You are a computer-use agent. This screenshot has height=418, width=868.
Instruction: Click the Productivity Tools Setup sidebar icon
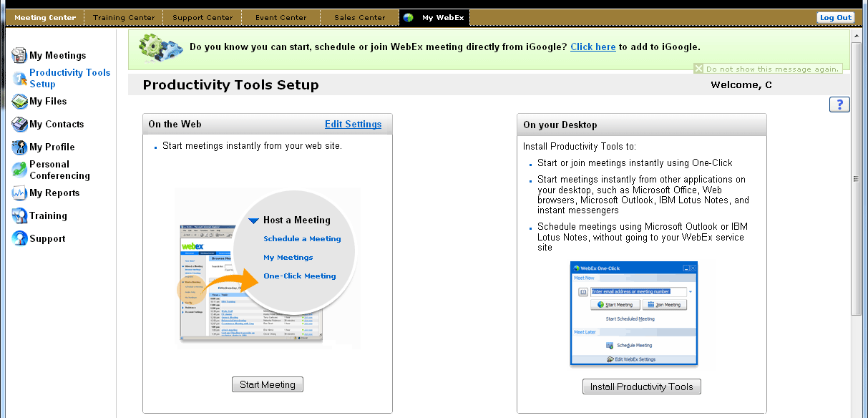click(20, 79)
